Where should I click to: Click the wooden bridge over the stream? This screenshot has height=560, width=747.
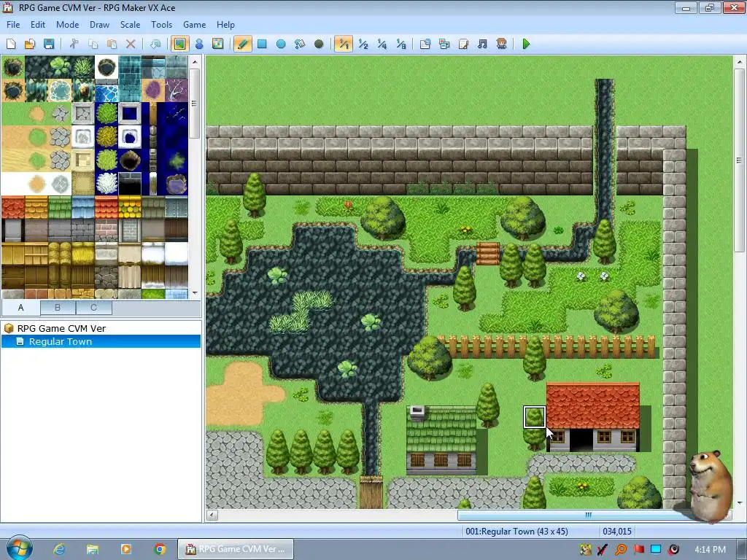click(488, 253)
